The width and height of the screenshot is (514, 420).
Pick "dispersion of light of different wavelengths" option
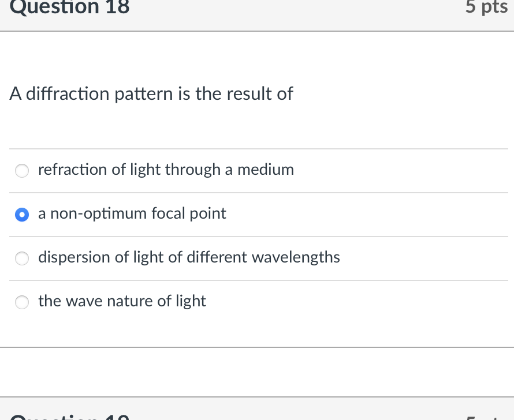tap(22, 258)
